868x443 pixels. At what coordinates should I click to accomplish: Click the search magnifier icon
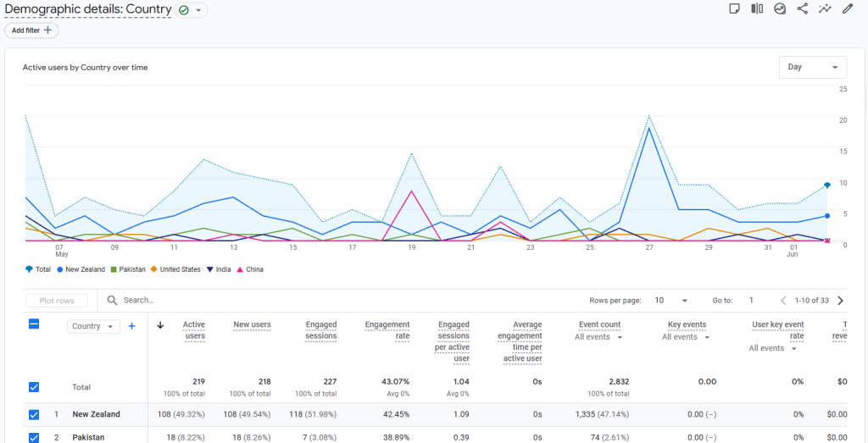pyautogui.click(x=113, y=301)
